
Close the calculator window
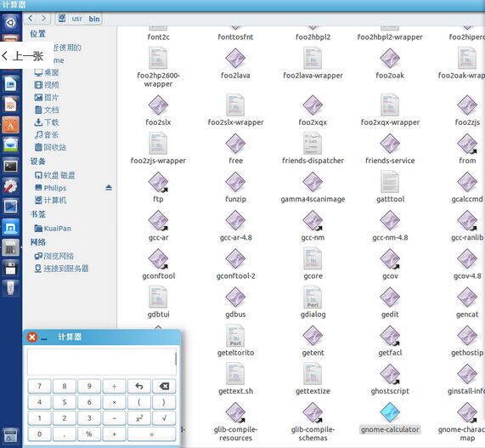32,337
